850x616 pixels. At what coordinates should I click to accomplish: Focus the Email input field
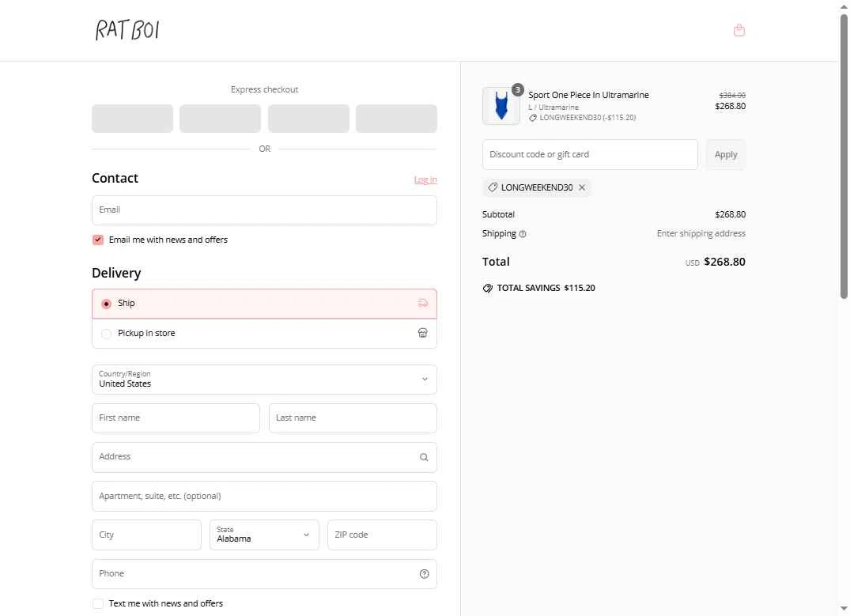(x=265, y=210)
